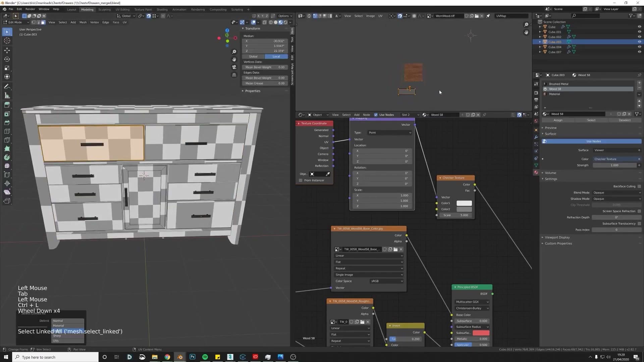The image size is (644, 362).
Task: Click pan hand icon in 3D viewport
Action: tap(234, 59)
